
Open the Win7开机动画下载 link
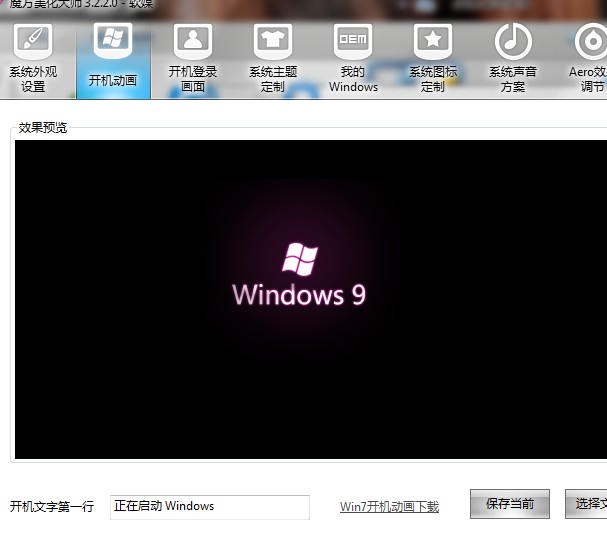(389, 507)
